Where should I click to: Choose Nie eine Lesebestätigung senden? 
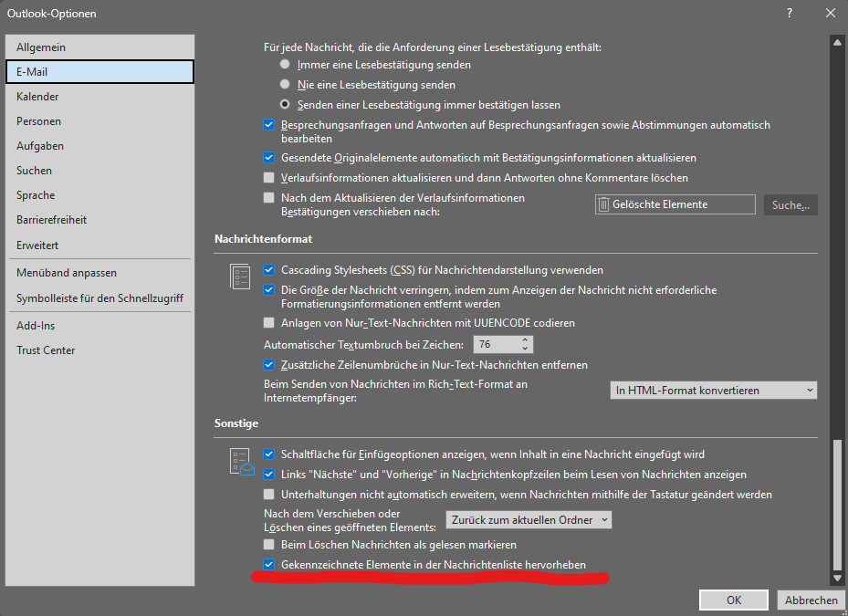(285, 84)
